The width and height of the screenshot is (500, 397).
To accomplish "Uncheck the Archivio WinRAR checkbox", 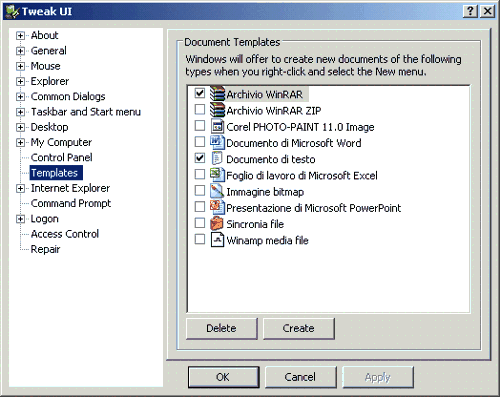I will [x=200, y=93].
